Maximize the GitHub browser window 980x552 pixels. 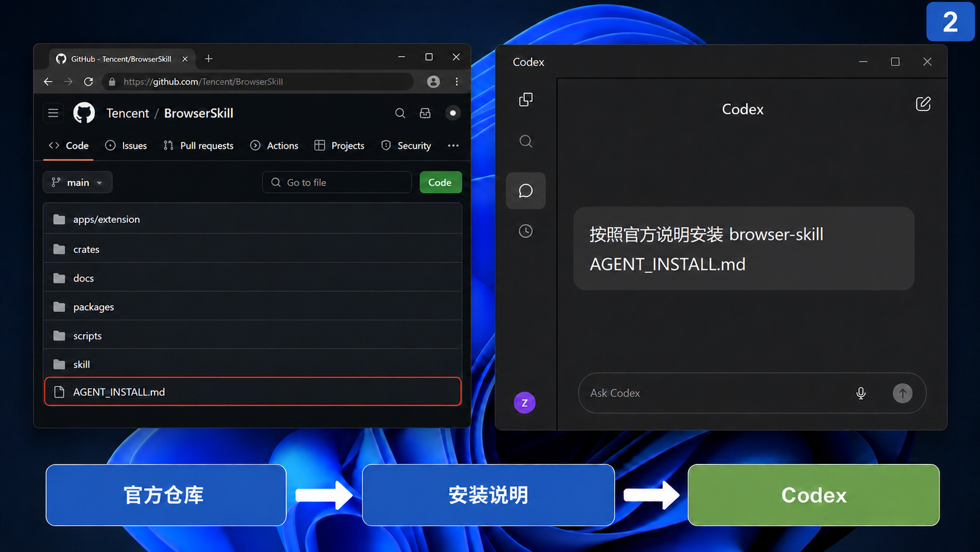click(x=429, y=57)
